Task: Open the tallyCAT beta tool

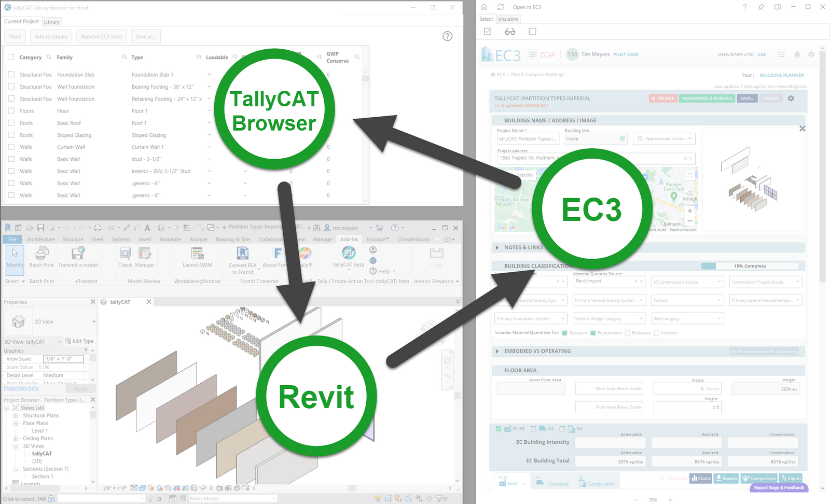Action: (x=349, y=254)
